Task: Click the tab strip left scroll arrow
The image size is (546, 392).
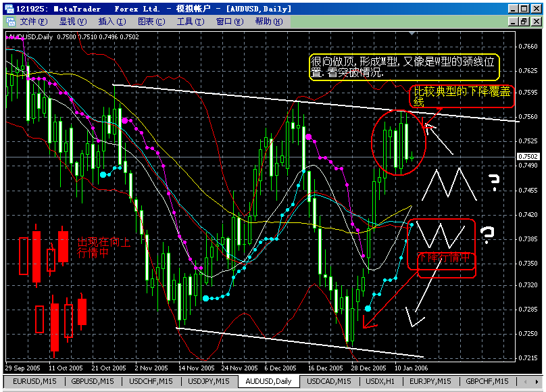Action: pos(526,382)
